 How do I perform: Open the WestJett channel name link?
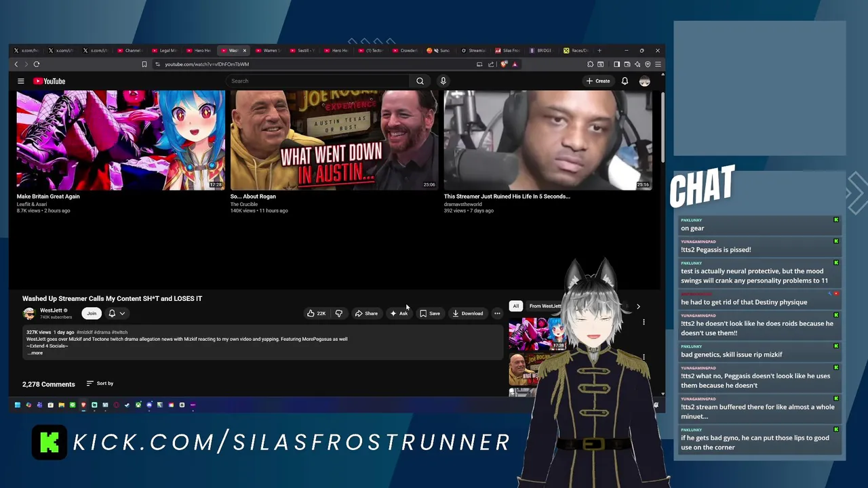click(x=51, y=310)
